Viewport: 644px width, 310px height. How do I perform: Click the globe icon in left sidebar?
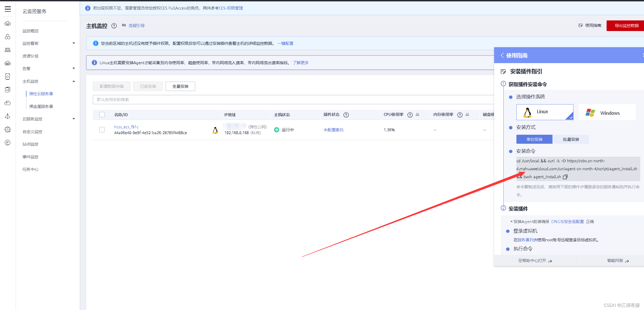[x=8, y=129]
